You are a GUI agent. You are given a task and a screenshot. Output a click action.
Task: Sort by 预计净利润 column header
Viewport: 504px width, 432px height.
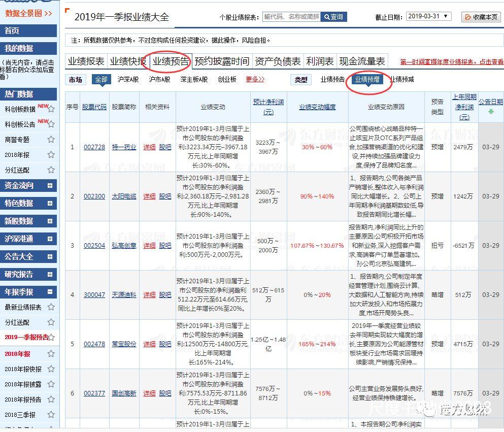268,107
